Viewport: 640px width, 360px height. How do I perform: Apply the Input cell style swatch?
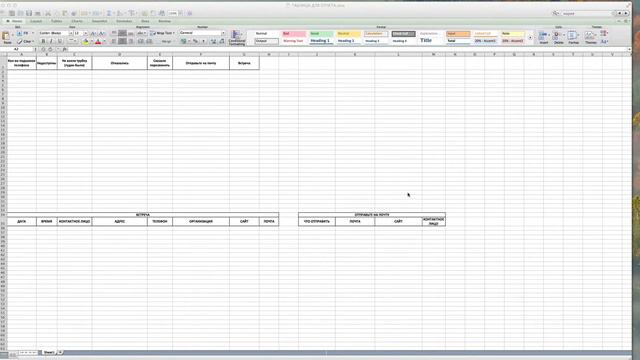click(458, 33)
